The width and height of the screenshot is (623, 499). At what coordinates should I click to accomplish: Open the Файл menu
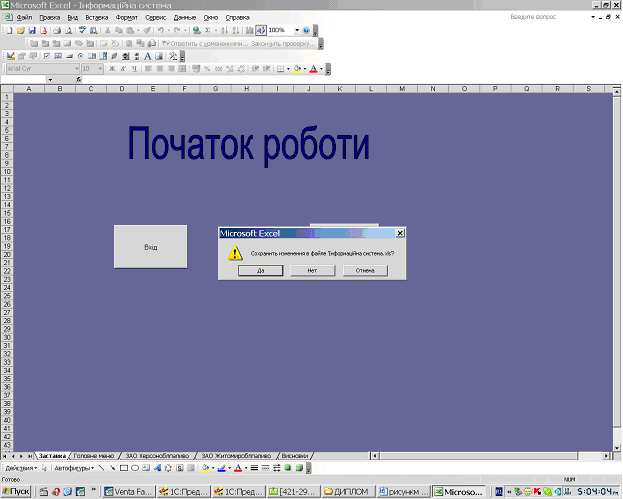pos(23,18)
